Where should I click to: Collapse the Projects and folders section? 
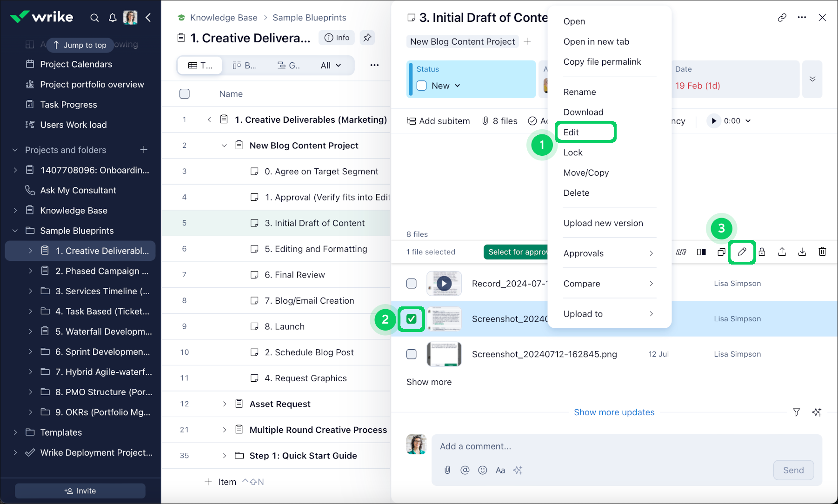15,150
